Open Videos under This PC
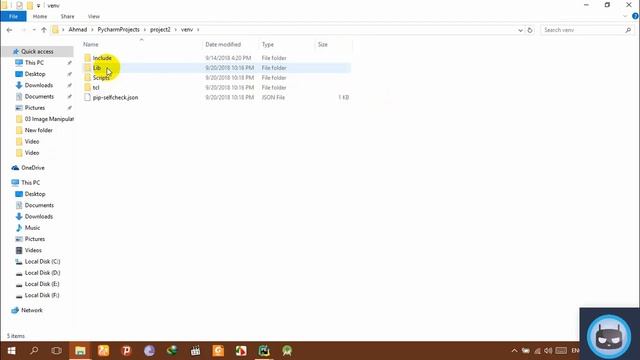Viewport: 640px width, 360px height. pos(33,250)
